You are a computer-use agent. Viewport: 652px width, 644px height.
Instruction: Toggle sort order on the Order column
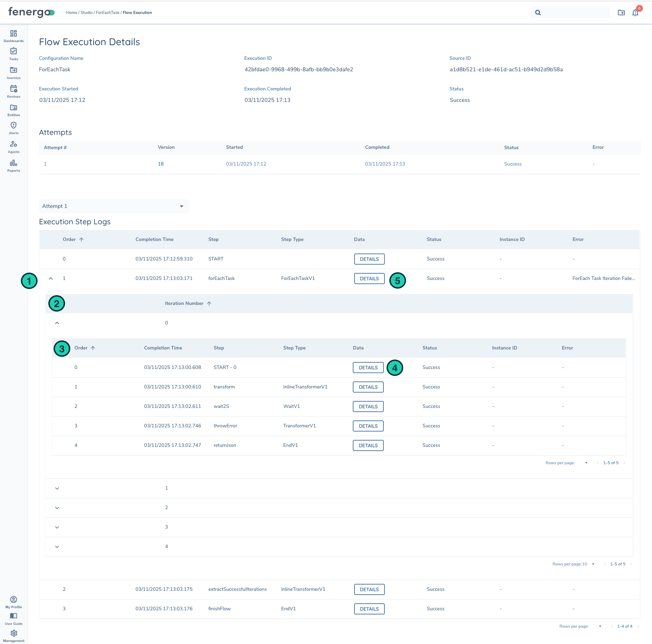pyautogui.click(x=73, y=239)
